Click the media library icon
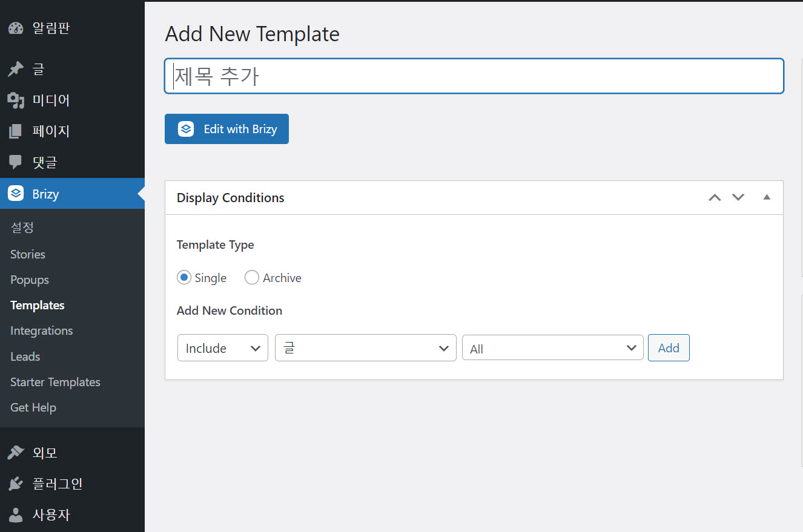 (x=16, y=100)
